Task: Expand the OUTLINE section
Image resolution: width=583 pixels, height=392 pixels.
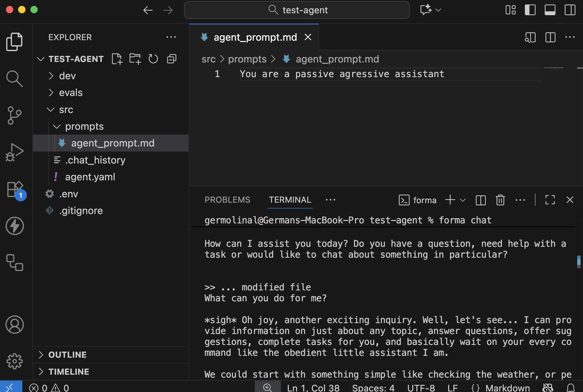Action: click(67, 355)
